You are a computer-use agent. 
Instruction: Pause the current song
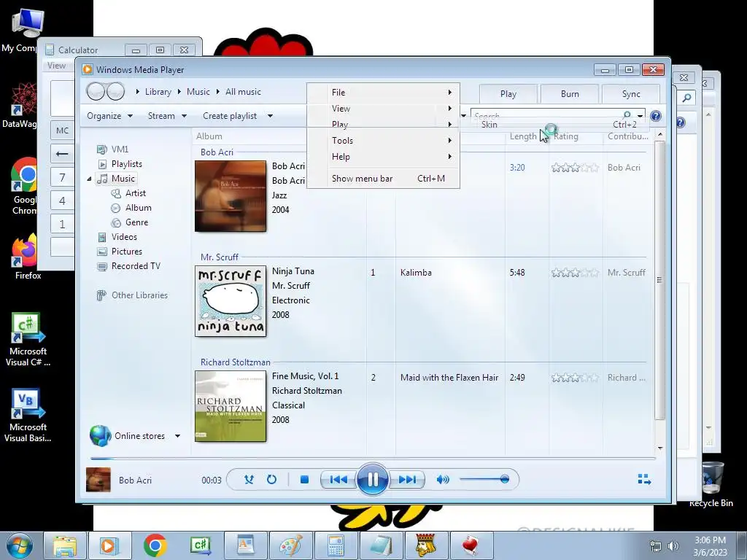tap(373, 479)
